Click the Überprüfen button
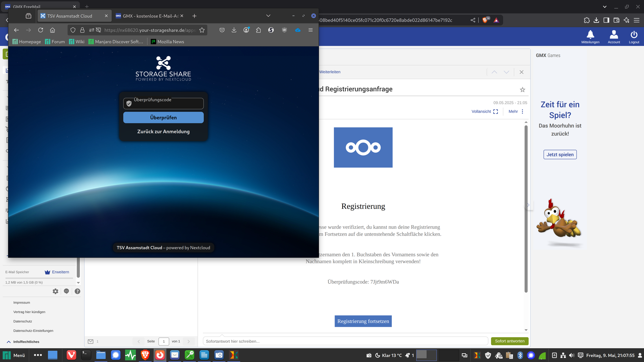Viewport: 644px width, 362px height. [x=163, y=117]
